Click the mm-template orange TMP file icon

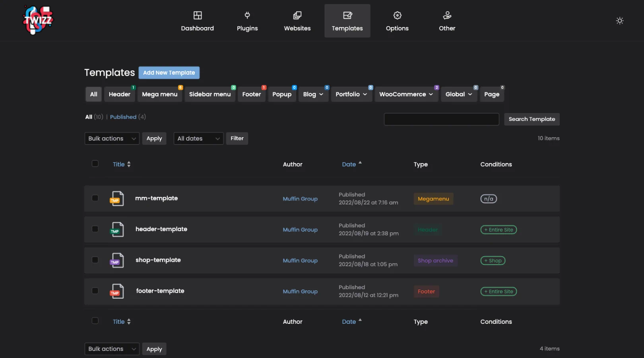117,198
